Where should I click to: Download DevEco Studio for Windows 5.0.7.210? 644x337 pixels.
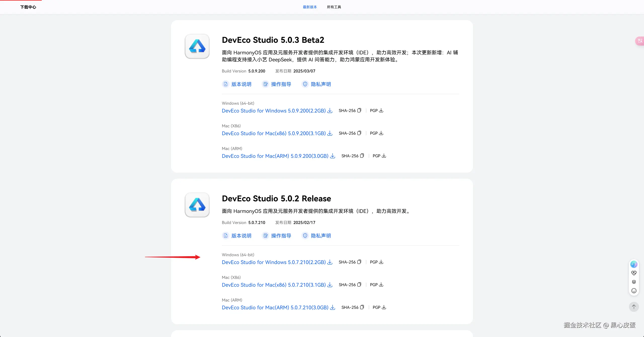[277, 262]
